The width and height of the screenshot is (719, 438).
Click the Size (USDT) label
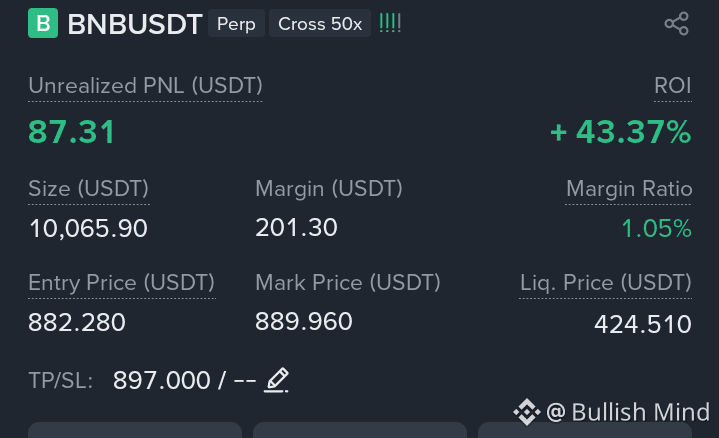[x=88, y=189]
